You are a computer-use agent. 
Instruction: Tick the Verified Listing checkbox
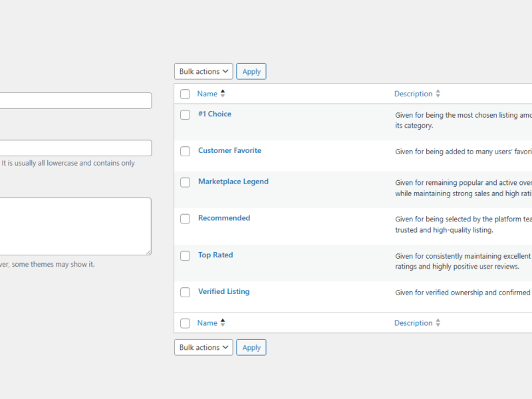(x=186, y=292)
